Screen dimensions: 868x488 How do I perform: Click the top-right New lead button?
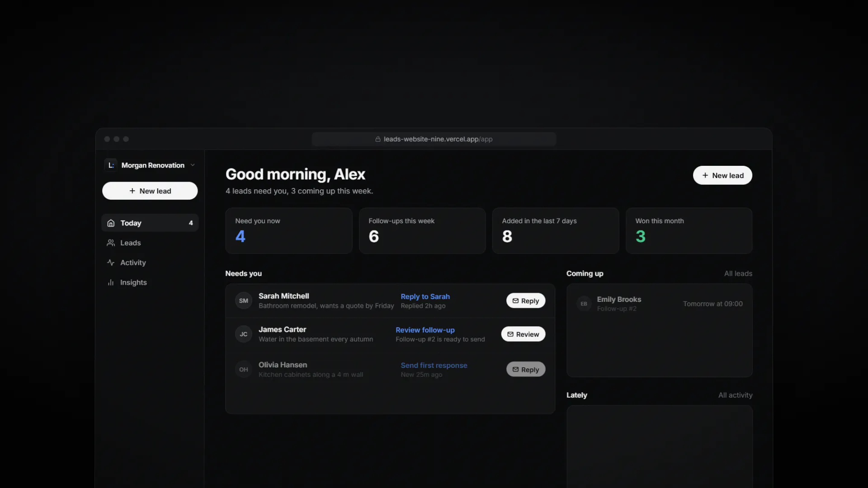click(722, 175)
